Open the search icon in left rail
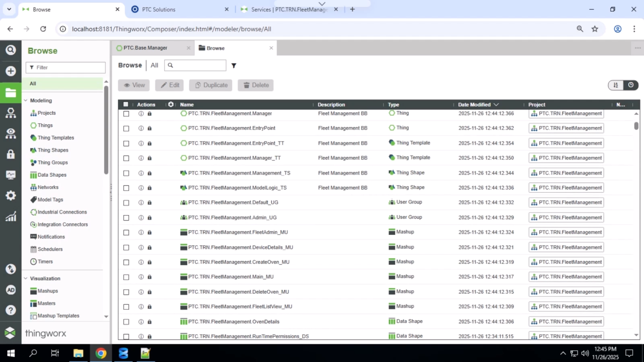This screenshot has height=362, width=644. coord(11,50)
